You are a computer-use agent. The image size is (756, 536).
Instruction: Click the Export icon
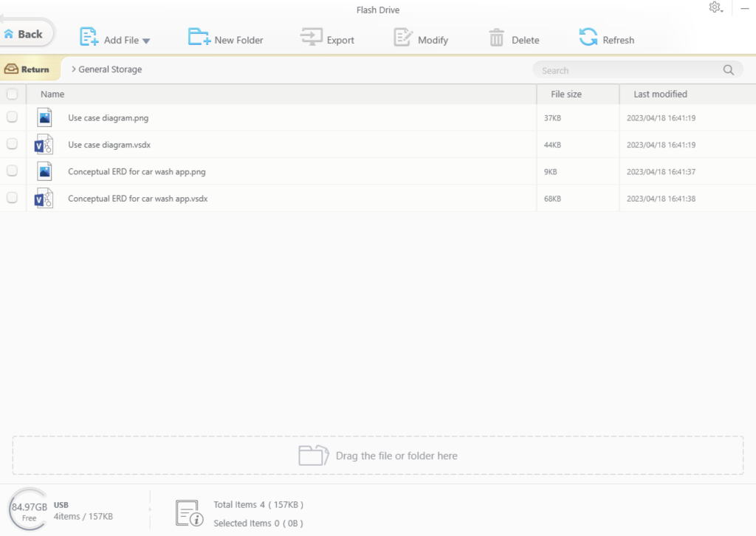pos(312,37)
